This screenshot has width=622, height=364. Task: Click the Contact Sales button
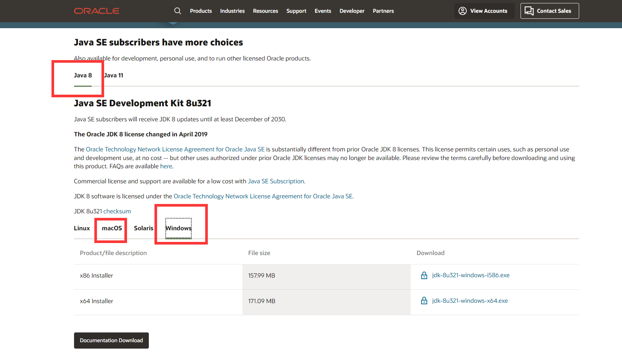[549, 11]
